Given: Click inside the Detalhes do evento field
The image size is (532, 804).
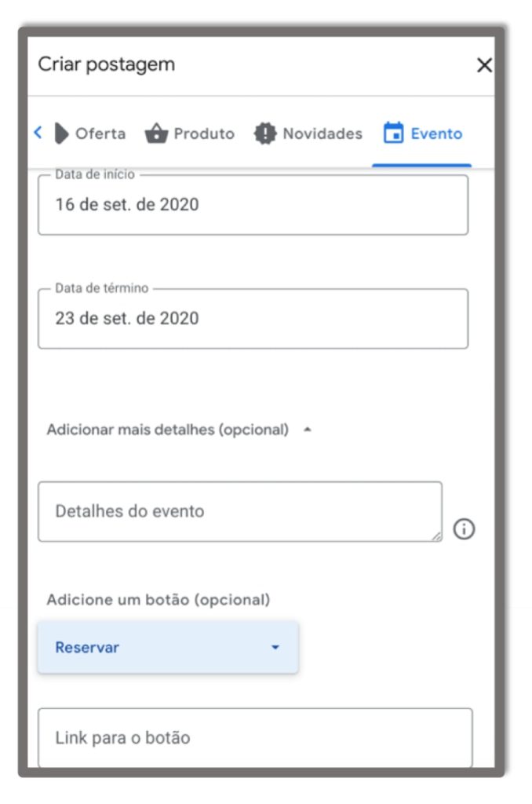Looking at the screenshot, I should (x=235, y=510).
